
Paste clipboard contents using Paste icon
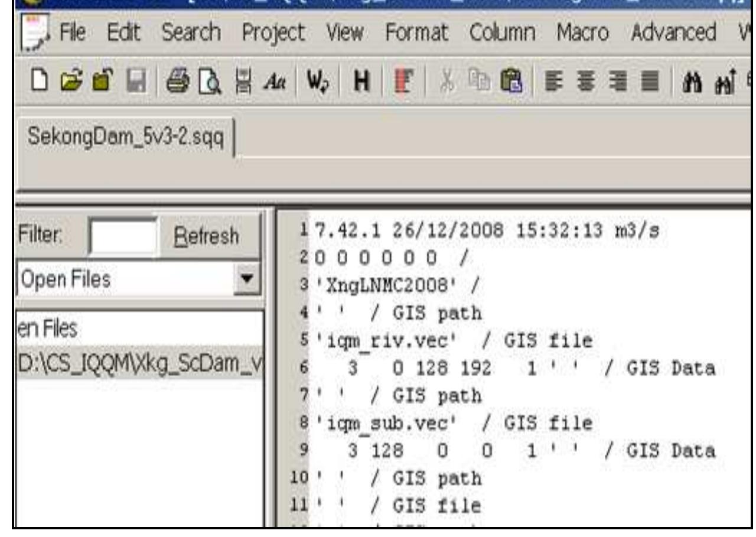pyautogui.click(x=512, y=83)
